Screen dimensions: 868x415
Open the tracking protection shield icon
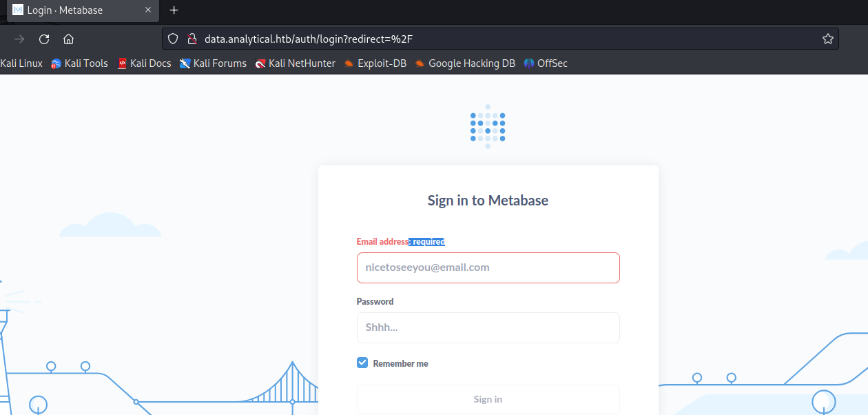(x=174, y=39)
